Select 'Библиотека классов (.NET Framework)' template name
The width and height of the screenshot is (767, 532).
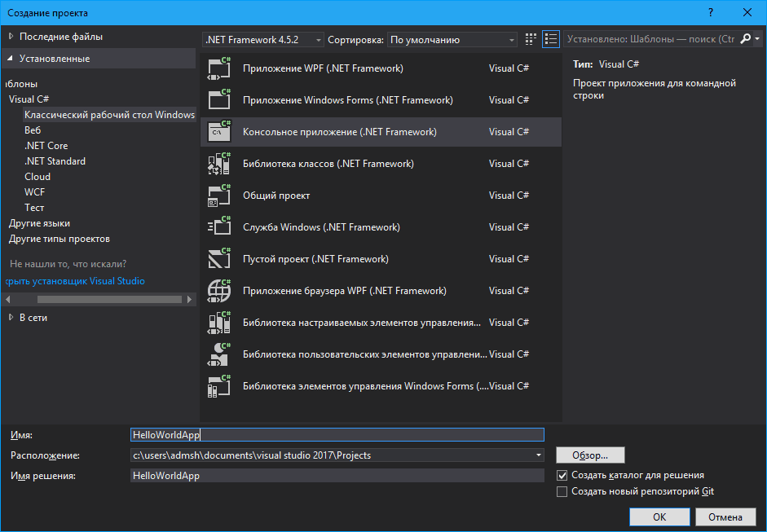[x=328, y=164]
